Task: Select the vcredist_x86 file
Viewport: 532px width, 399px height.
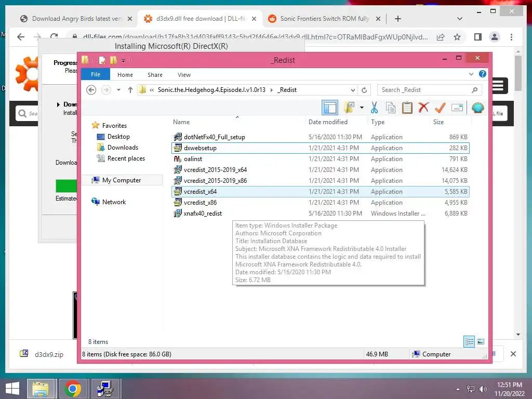Action: coord(320,202)
